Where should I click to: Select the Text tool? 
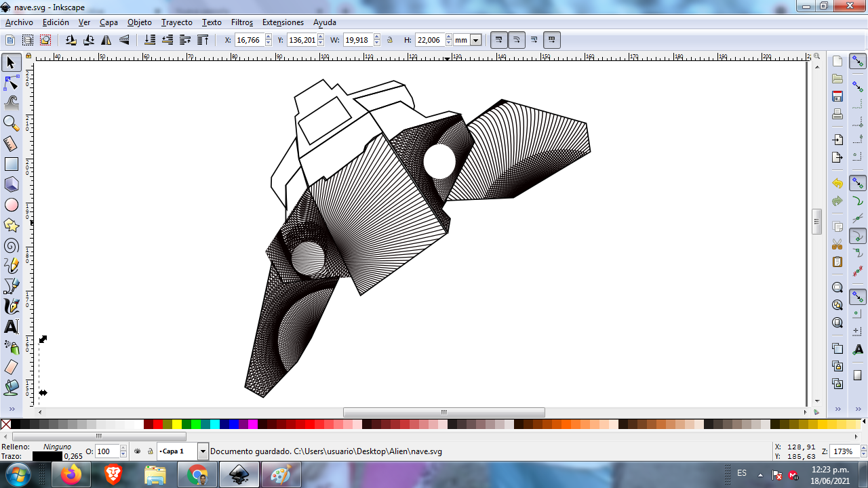coord(11,327)
